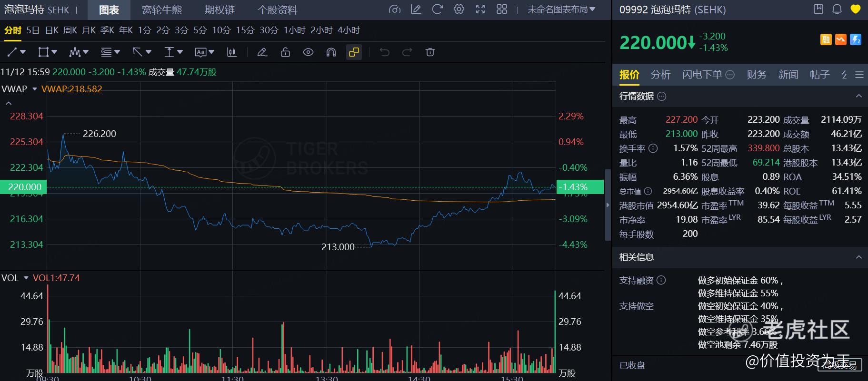This screenshot has width=868, height=381.
Task: Click the trash icon to delete drawings
Action: [x=430, y=52]
